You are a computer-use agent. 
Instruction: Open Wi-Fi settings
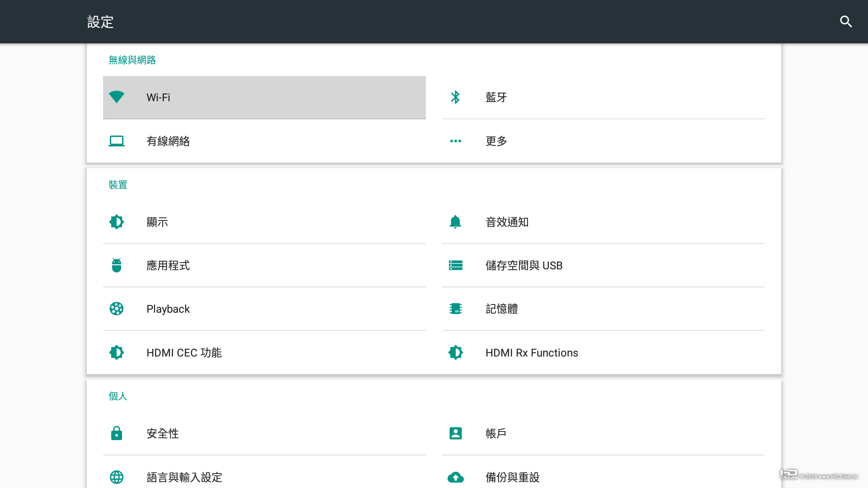pyautogui.click(x=264, y=97)
